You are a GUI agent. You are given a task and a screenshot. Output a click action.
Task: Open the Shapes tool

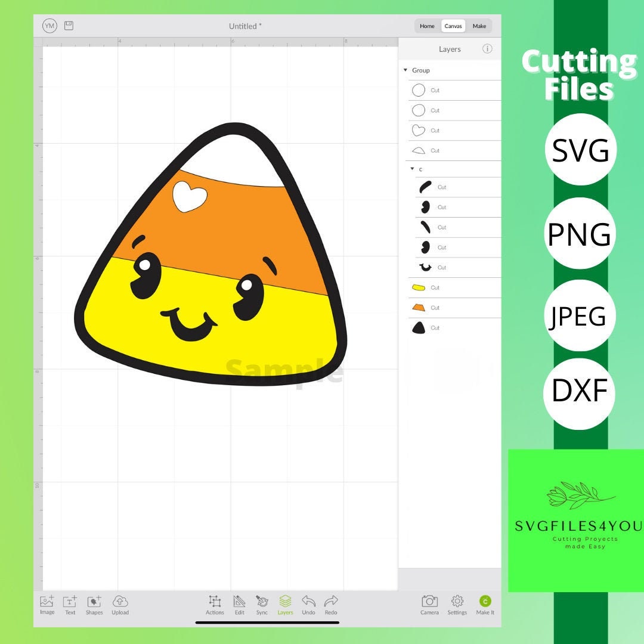[94, 604]
